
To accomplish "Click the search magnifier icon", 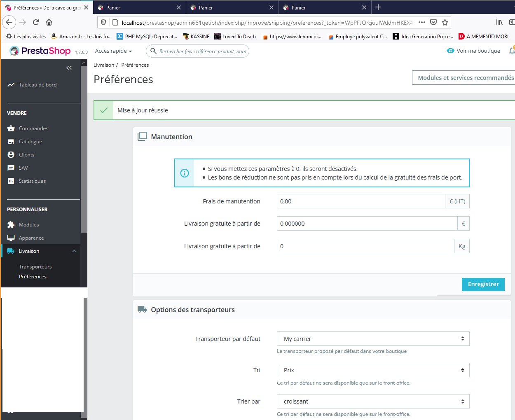I will 153,51.
